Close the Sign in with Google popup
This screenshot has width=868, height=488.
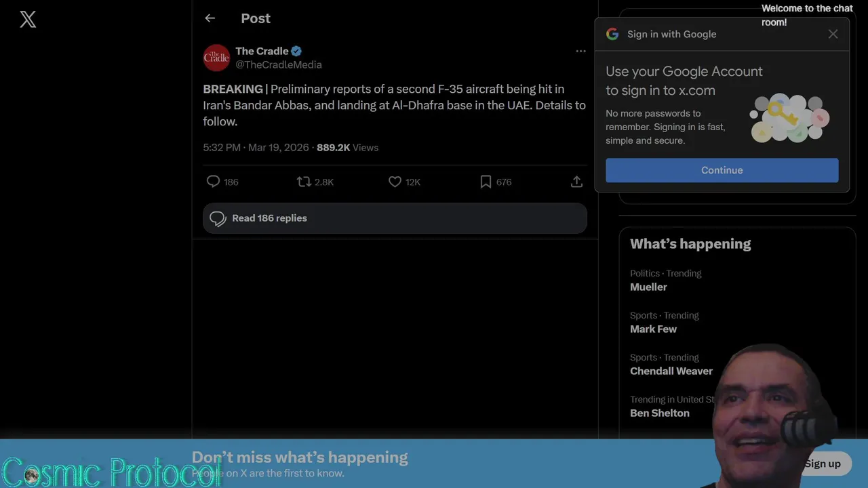pos(833,34)
